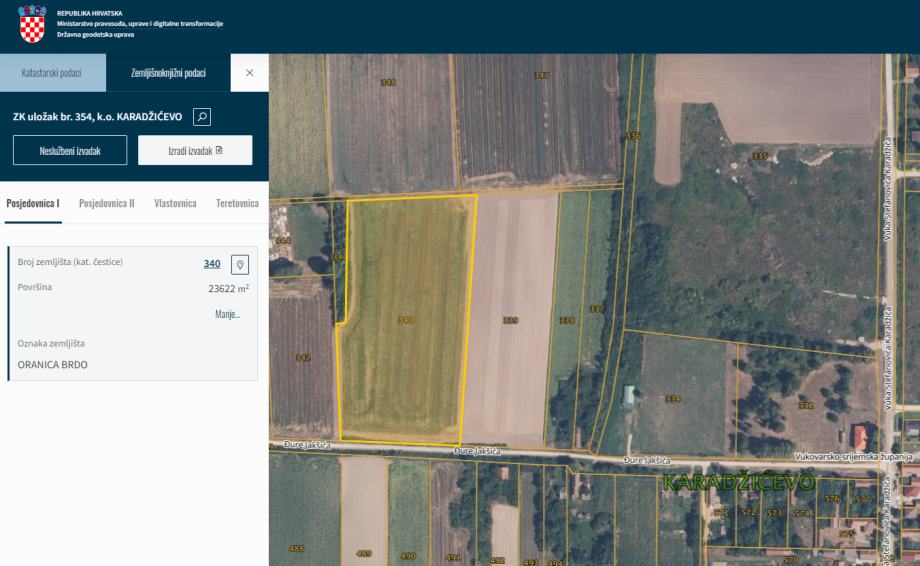The height and width of the screenshot is (566, 920).
Task: Select highlighted parcel 340 on map
Action: (405, 320)
